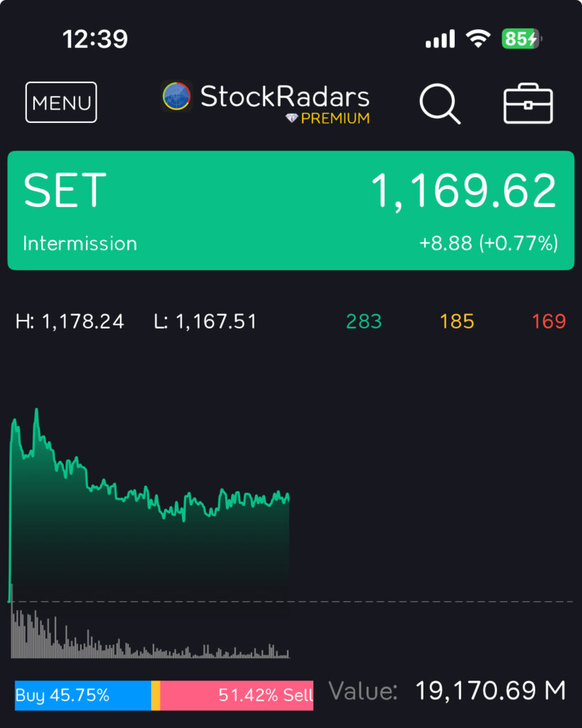The image size is (582, 728).
Task: Select the green advancers count 283
Action: click(x=364, y=321)
